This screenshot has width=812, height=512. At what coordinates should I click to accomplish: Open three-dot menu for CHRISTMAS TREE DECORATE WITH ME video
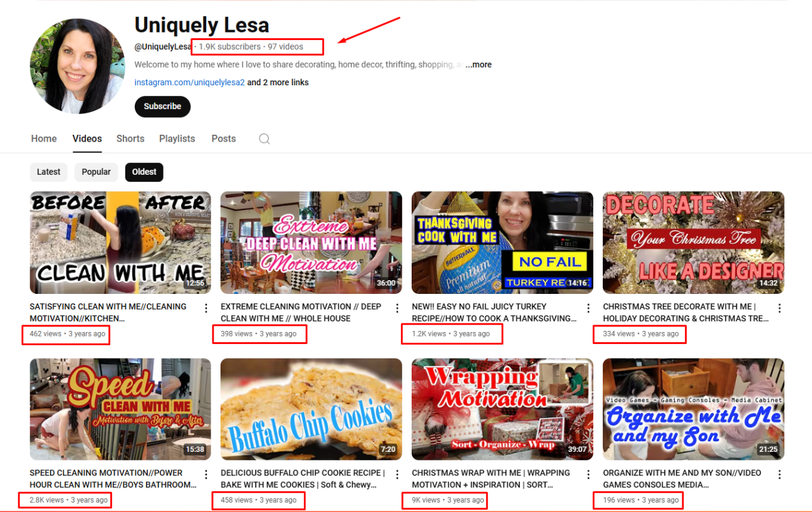(779, 308)
